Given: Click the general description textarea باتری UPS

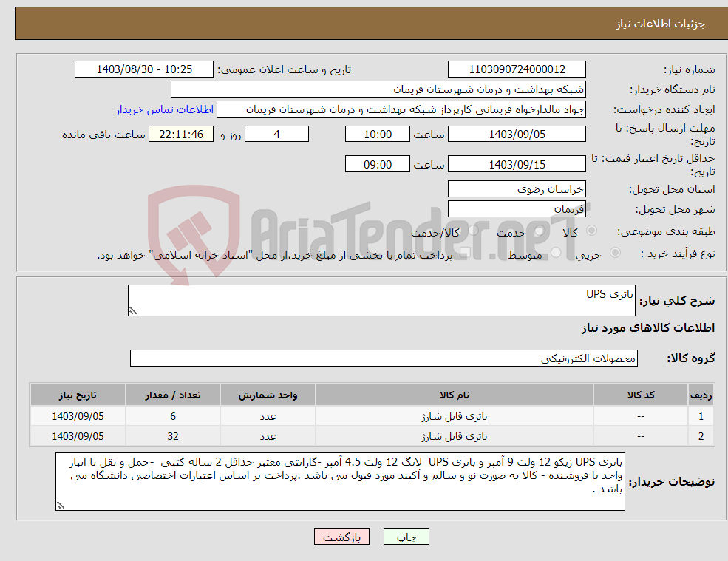Looking at the screenshot, I should point(381,301).
